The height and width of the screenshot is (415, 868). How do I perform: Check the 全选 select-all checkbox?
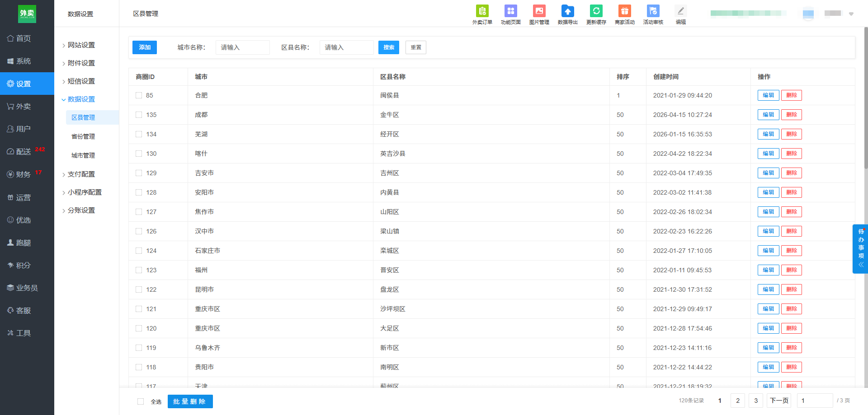(141, 401)
